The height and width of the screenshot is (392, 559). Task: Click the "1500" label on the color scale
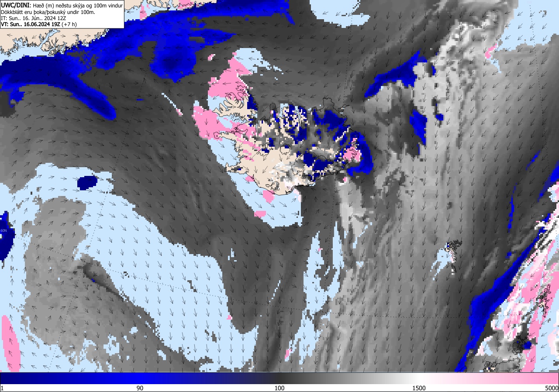tap(419, 388)
